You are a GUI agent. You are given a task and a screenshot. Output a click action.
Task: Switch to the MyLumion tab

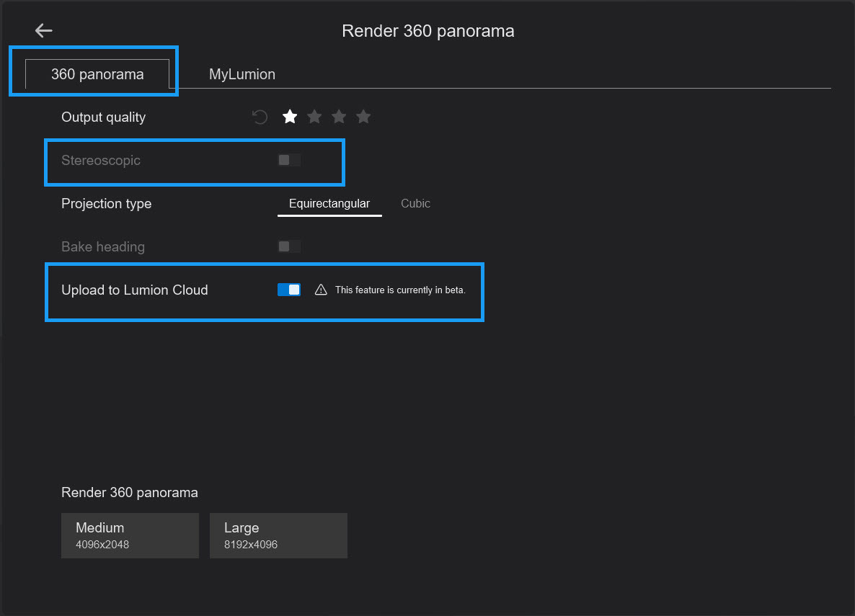click(242, 74)
